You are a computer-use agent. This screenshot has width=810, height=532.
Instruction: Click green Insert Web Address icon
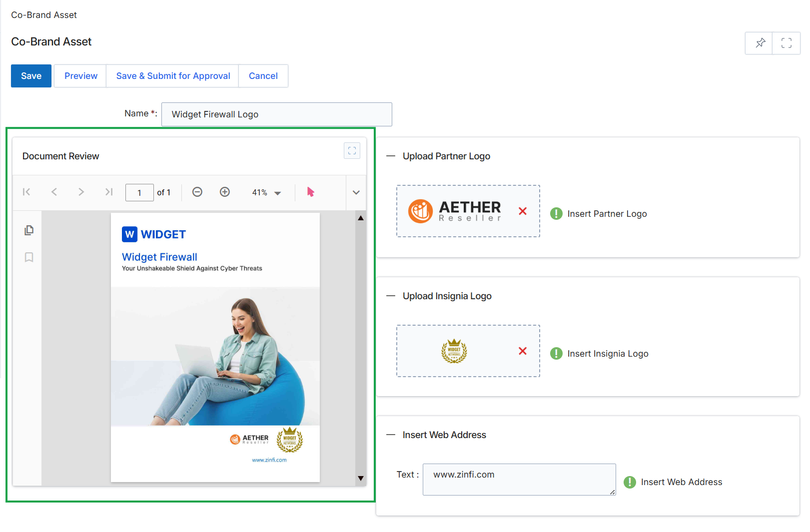pyautogui.click(x=630, y=482)
